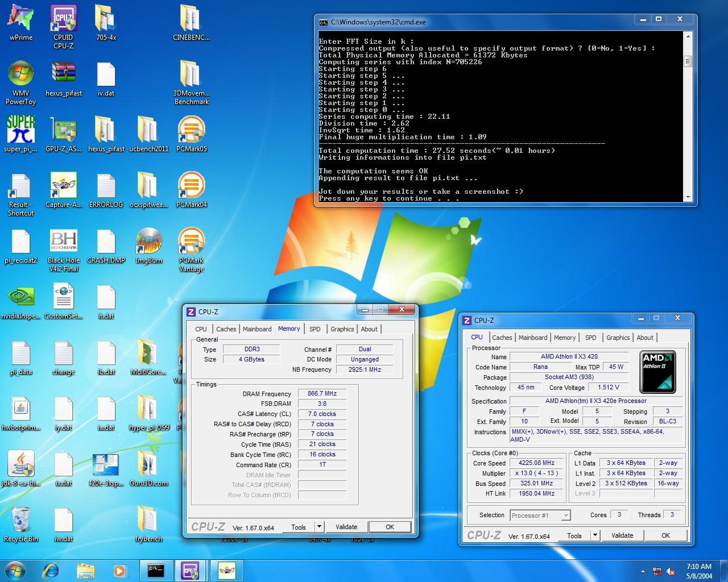Open the PCMark Vantage shortcut
The image size is (728, 582).
coord(191,250)
